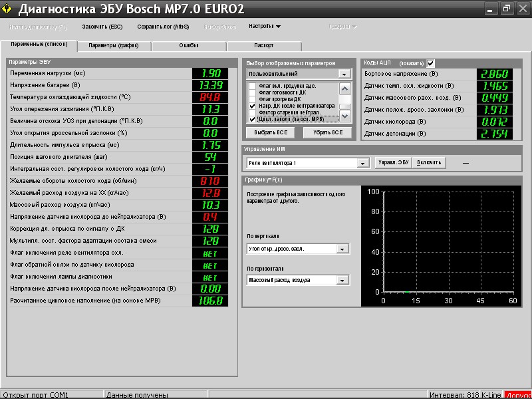The image size is (532, 399).
Task: Click the K-Line status bar entry
Action: (491, 395)
